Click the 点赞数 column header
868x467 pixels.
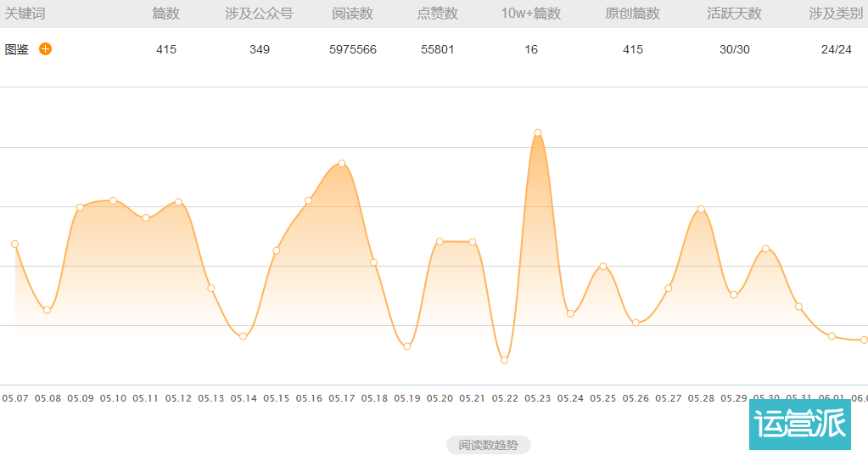point(437,14)
